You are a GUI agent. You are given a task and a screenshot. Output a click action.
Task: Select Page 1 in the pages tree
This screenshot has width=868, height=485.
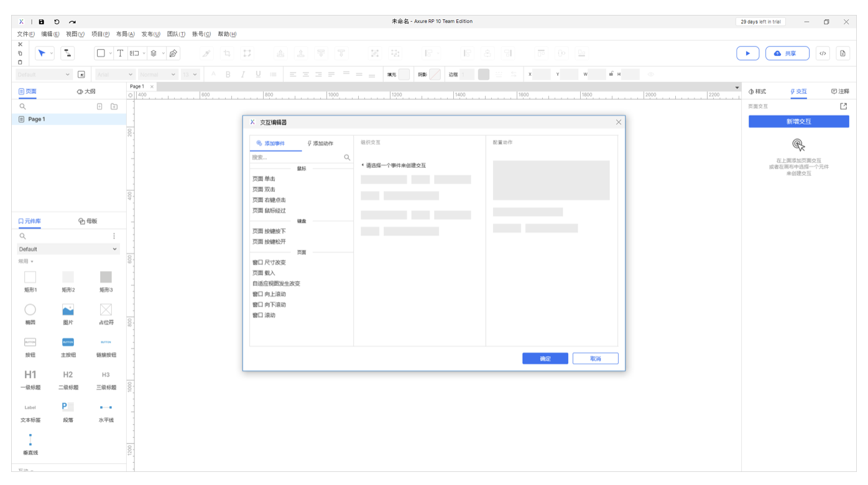pyautogui.click(x=68, y=119)
